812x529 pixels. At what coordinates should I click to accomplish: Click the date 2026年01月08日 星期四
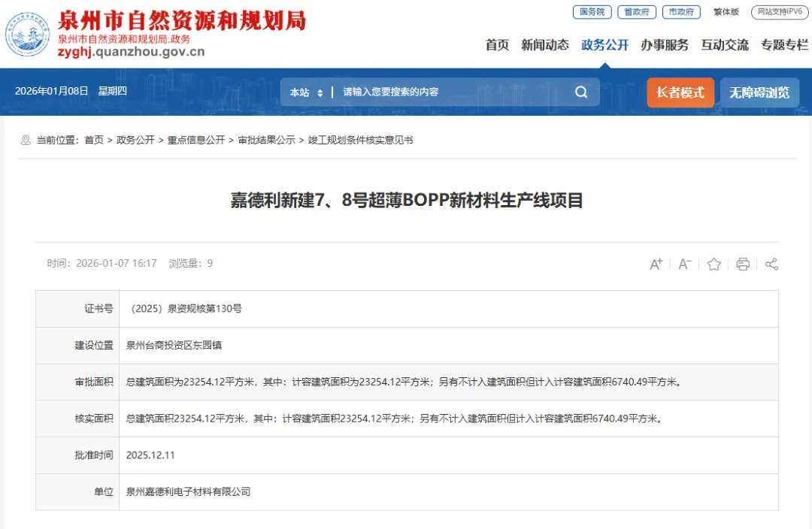(71, 91)
